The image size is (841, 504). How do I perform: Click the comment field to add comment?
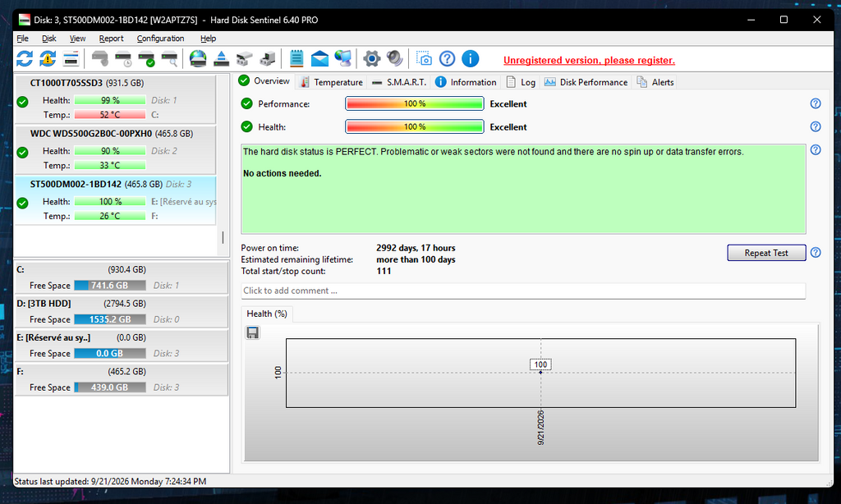[523, 291]
